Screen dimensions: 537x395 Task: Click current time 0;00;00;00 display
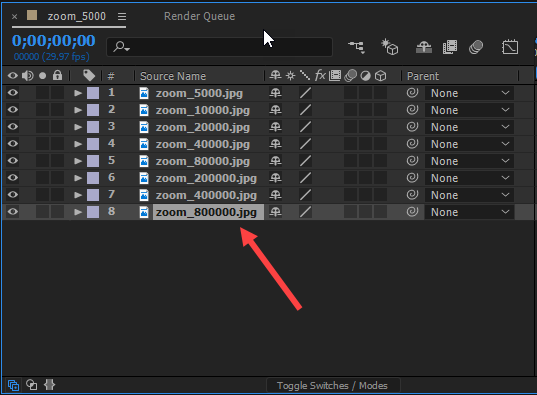(54, 41)
